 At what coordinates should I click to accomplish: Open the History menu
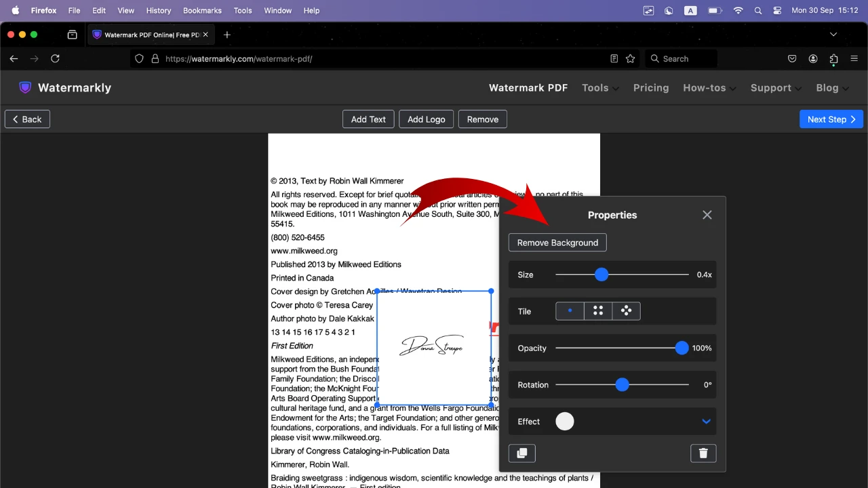pos(159,10)
